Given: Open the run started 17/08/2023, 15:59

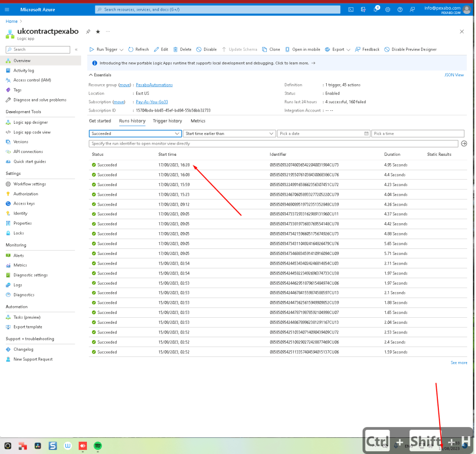Looking at the screenshot, I should click(x=278, y=185).
